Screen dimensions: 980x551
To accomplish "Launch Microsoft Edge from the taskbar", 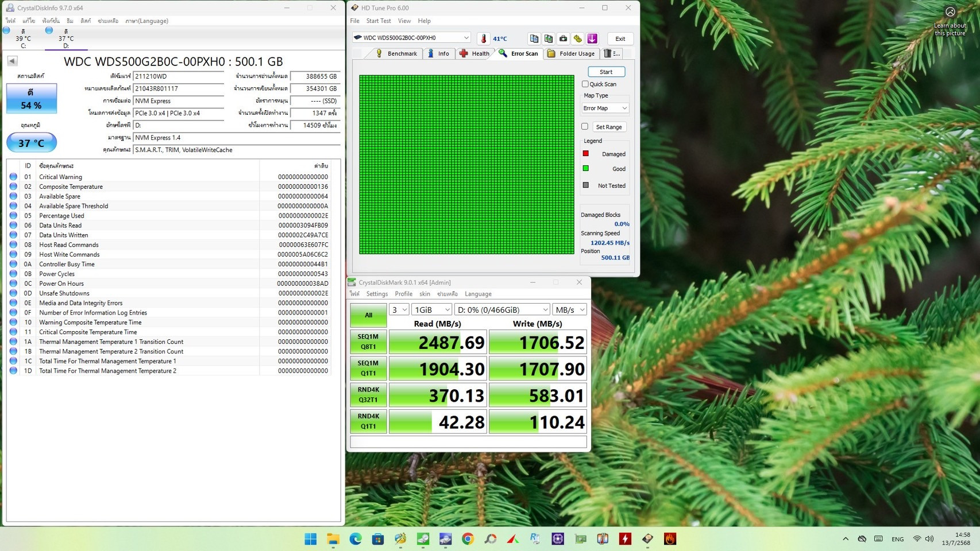I will tap(356, 539).
